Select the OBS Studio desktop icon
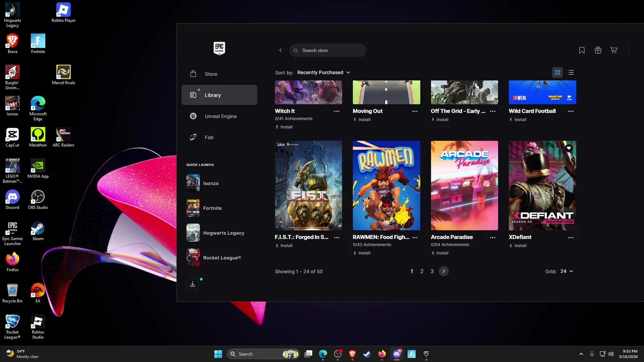 [38, 200]
